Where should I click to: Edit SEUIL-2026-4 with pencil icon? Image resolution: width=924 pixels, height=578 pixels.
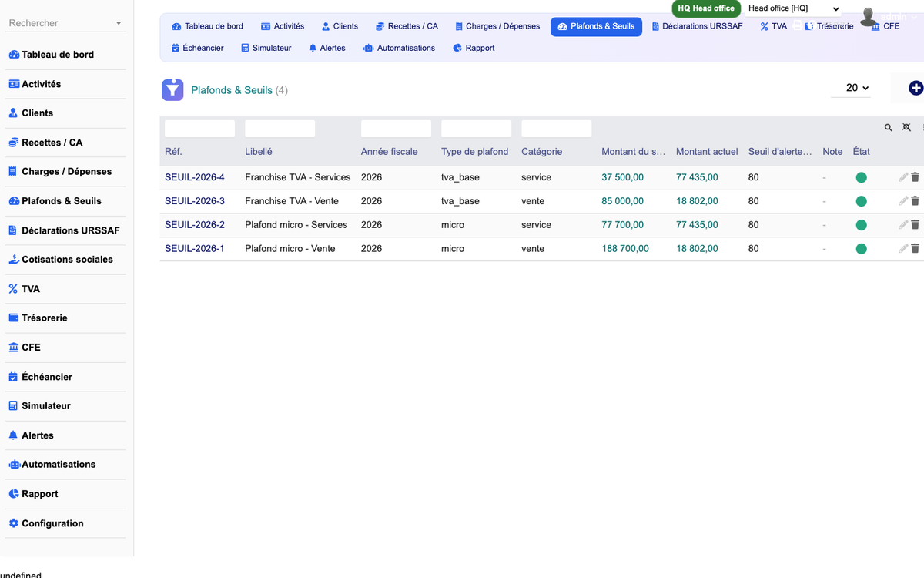(903, 177)
